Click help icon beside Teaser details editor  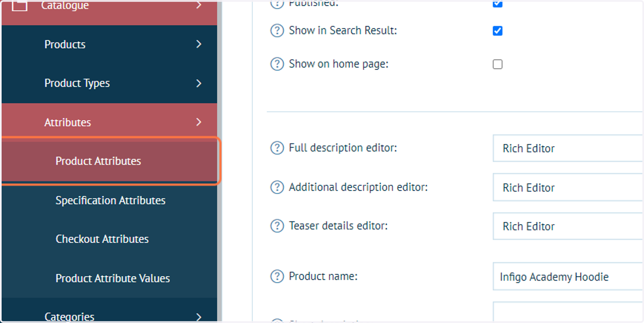click(276, 226)
